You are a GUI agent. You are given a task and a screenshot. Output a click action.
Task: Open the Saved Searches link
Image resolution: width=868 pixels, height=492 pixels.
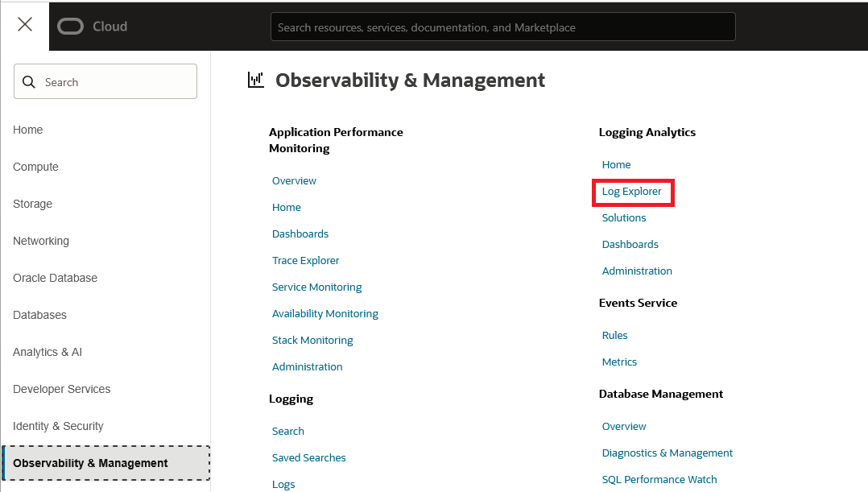(x=309, y=457)
